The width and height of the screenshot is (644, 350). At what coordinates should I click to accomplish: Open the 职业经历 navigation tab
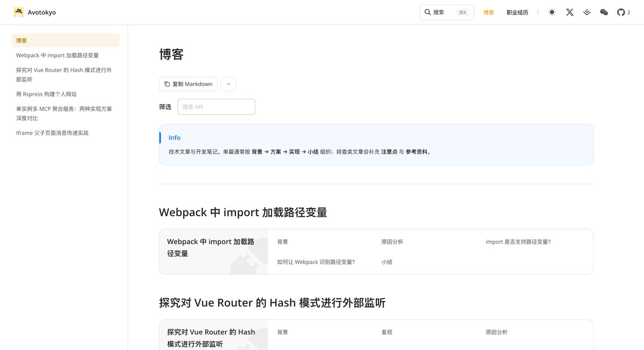[x=517, y=12]
